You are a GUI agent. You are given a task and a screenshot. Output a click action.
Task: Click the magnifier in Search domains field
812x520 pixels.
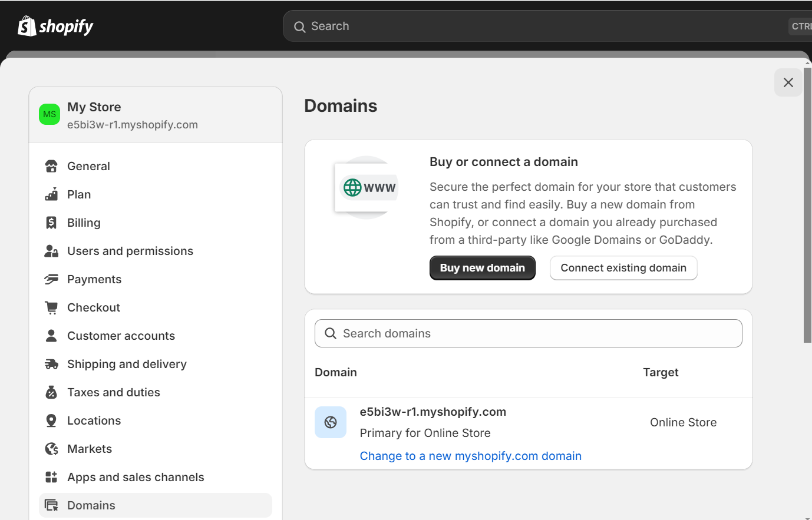point(331,333)
